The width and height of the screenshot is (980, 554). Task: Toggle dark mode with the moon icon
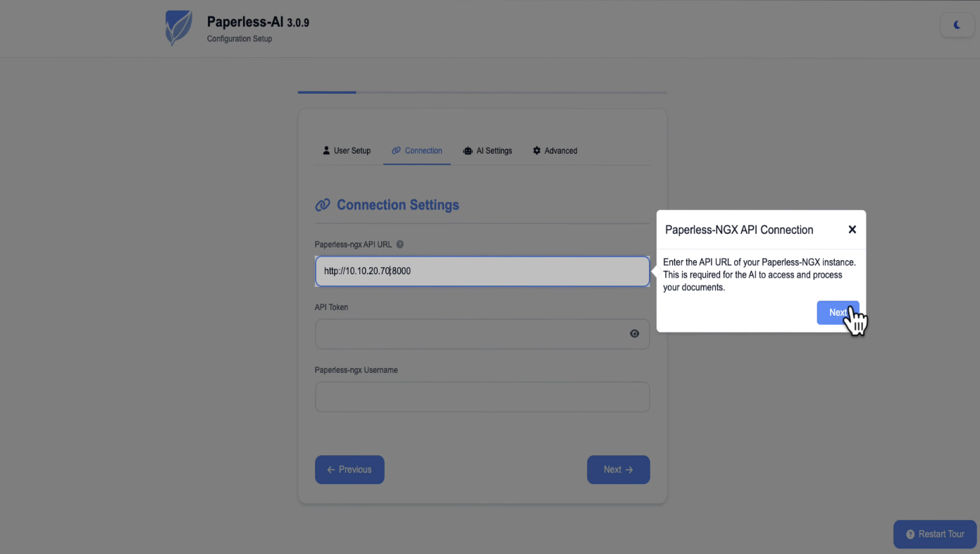[957, 25]
